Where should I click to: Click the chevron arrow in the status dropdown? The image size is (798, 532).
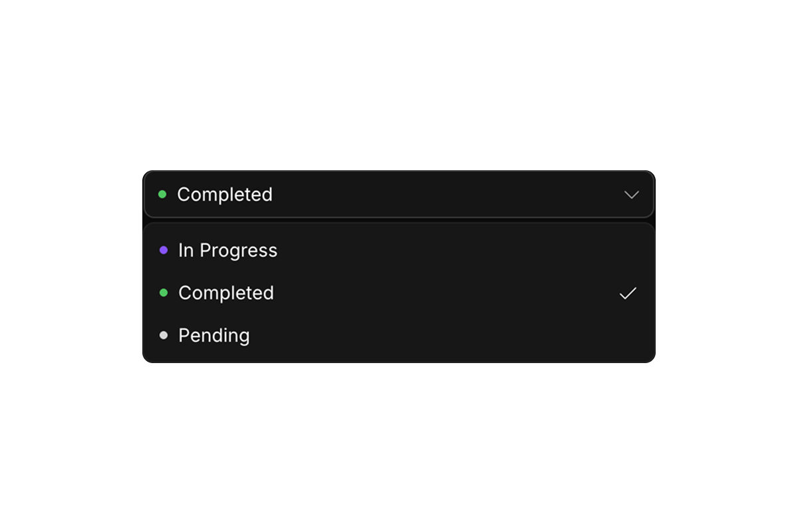point(631,195)
